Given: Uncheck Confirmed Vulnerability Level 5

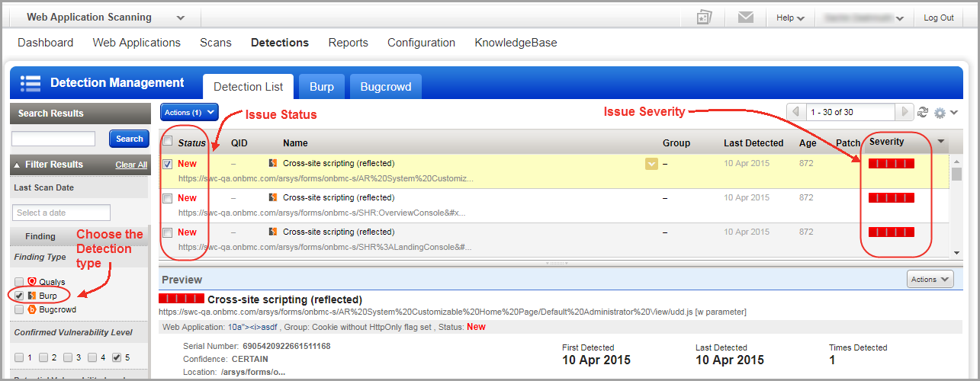Looking at the screenshot, I should pos(117,357).
